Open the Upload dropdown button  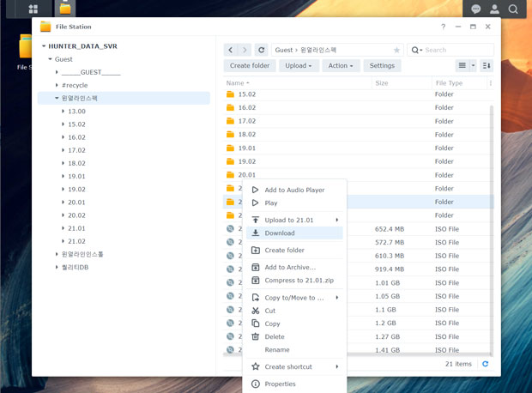(x=299, y=65)
